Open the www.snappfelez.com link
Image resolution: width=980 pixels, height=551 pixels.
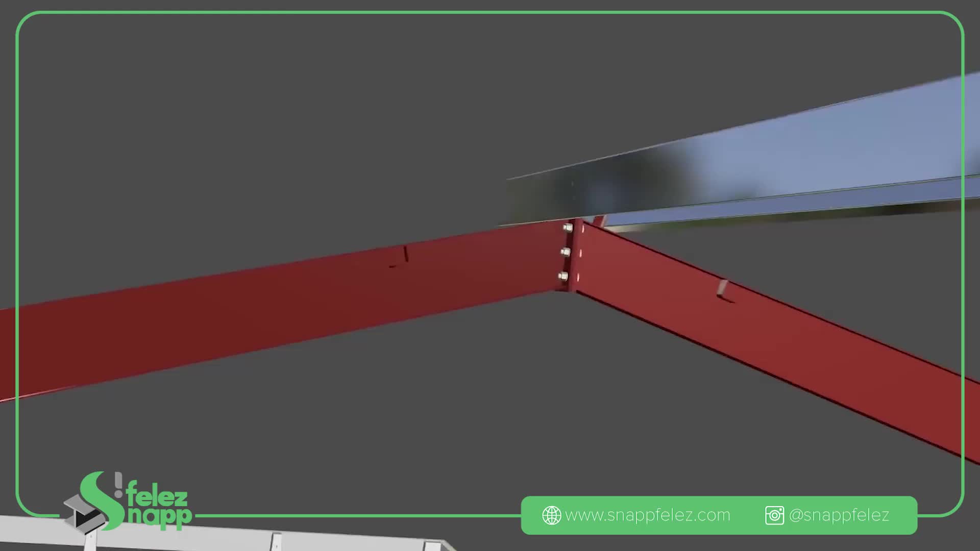(x=647, y=515)
